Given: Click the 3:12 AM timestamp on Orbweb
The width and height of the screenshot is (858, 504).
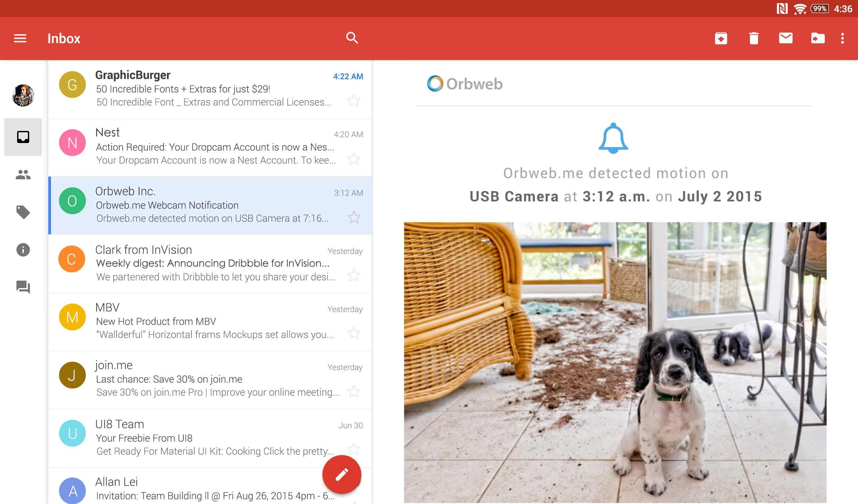Looking at the screenshot, I should (348, 193).
